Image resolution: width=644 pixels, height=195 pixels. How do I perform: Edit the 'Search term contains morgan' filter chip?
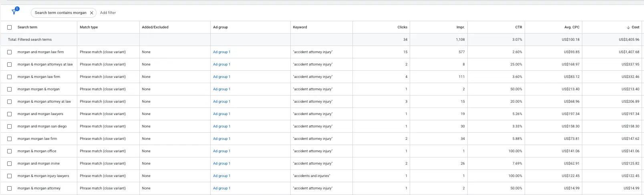(60, 13)
